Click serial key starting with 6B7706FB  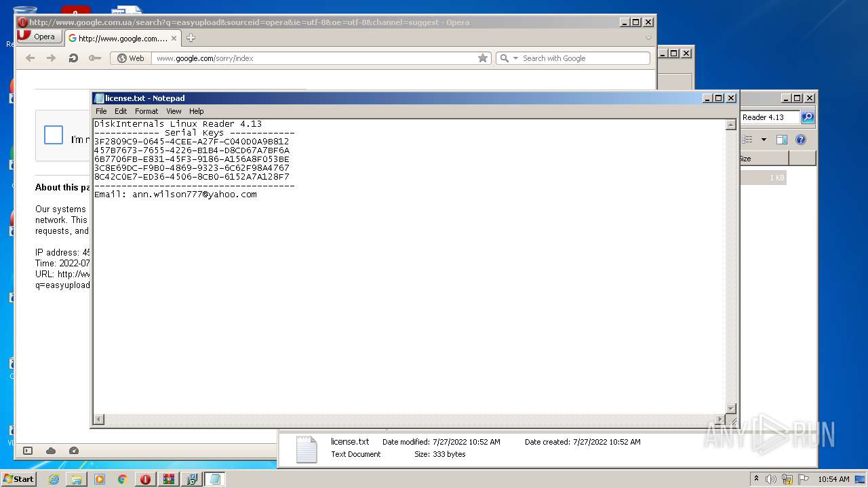192,159
